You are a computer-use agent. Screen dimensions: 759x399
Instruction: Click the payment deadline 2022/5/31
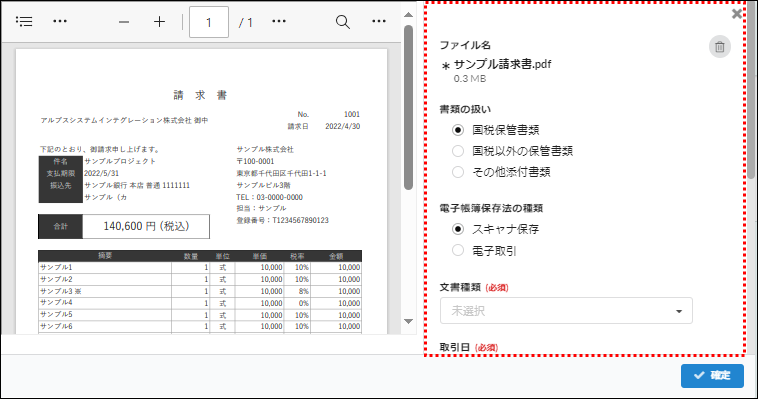click(x=101, y=173)
